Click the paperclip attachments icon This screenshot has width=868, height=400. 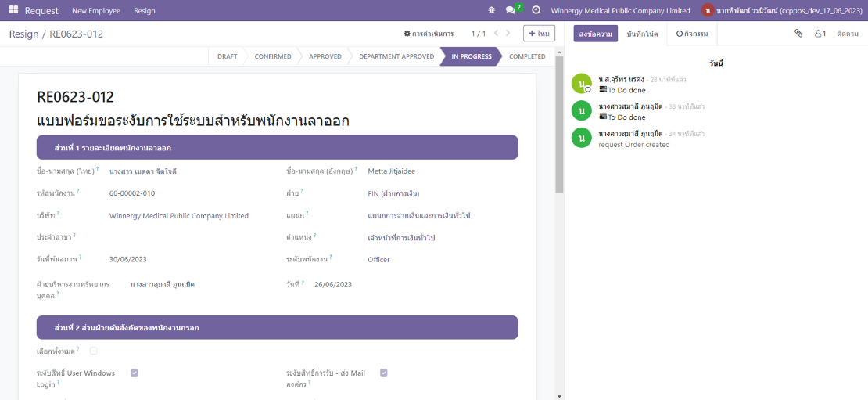(x=798, y=34)
